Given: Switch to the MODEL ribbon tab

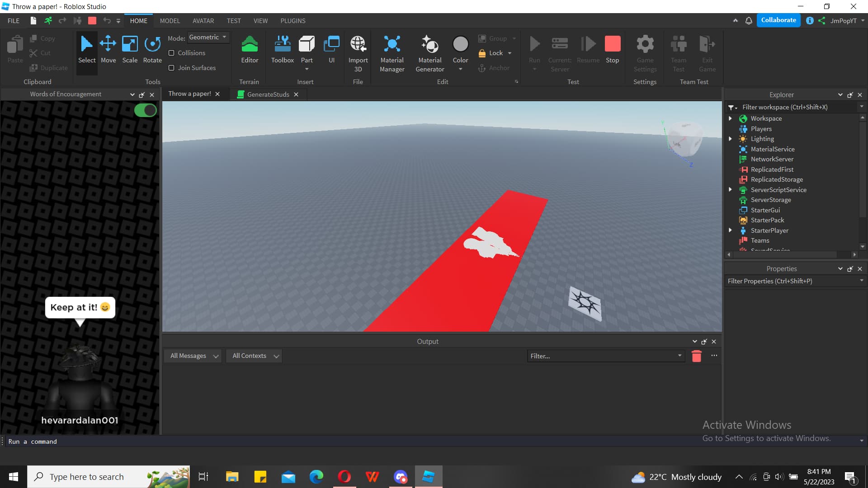Looking at the screenshot, I should (170, 21).
